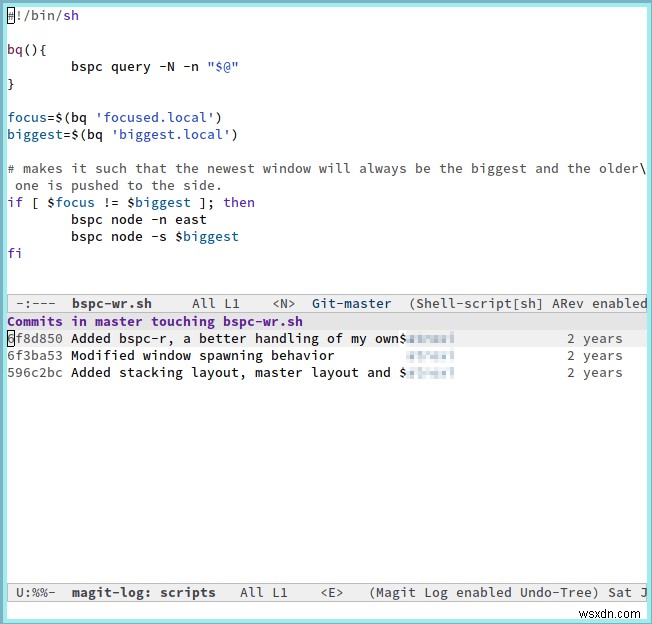Image resolution: width=652 pixels, height=624 pixels.
Task: Open commit 'Added bspc-r, a better handling'
Action: tap(239, 339)
